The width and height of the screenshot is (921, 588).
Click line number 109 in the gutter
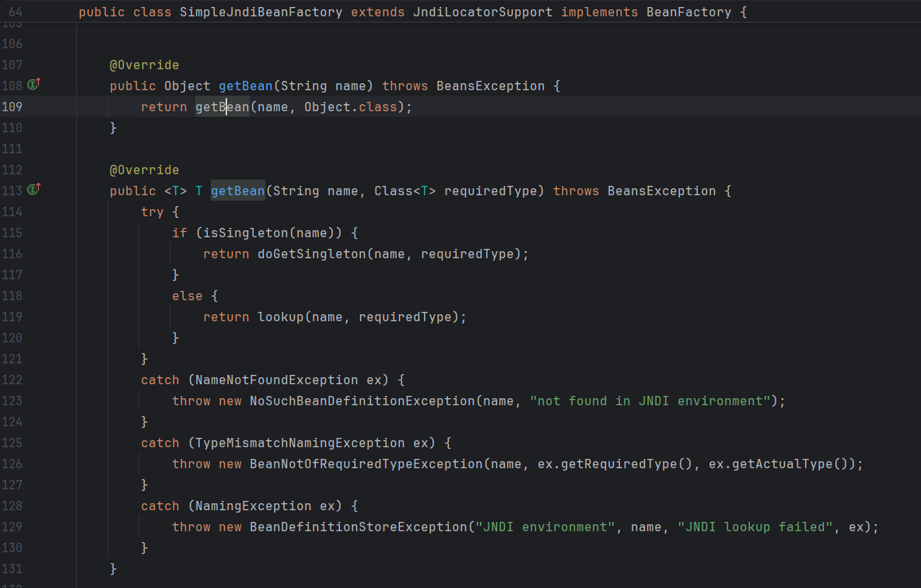[12, 107]
